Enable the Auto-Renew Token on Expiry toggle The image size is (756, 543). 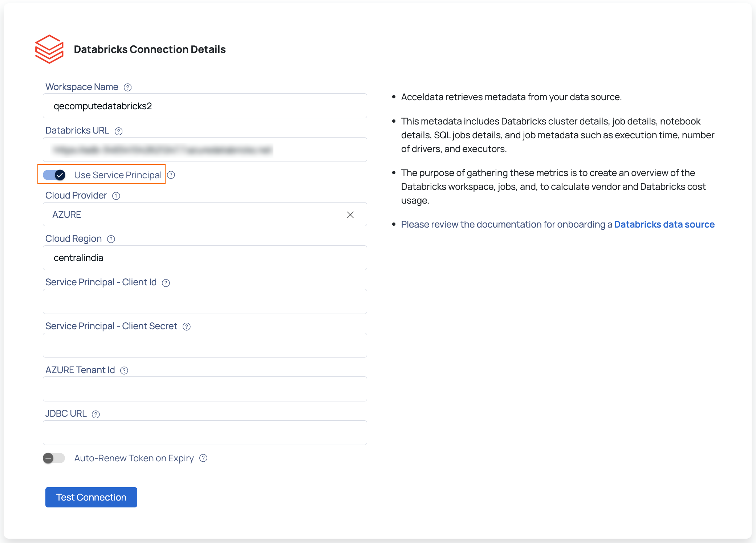(54, 458)
